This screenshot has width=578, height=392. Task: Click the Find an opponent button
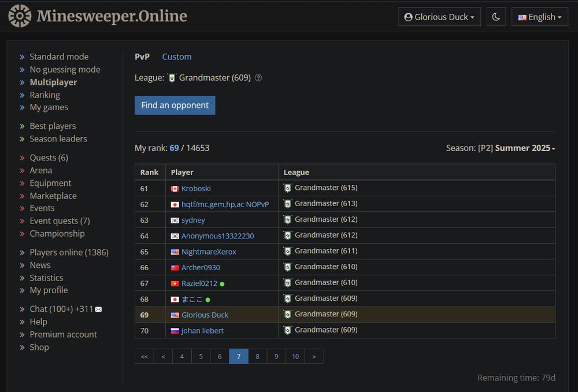point(175,105)
